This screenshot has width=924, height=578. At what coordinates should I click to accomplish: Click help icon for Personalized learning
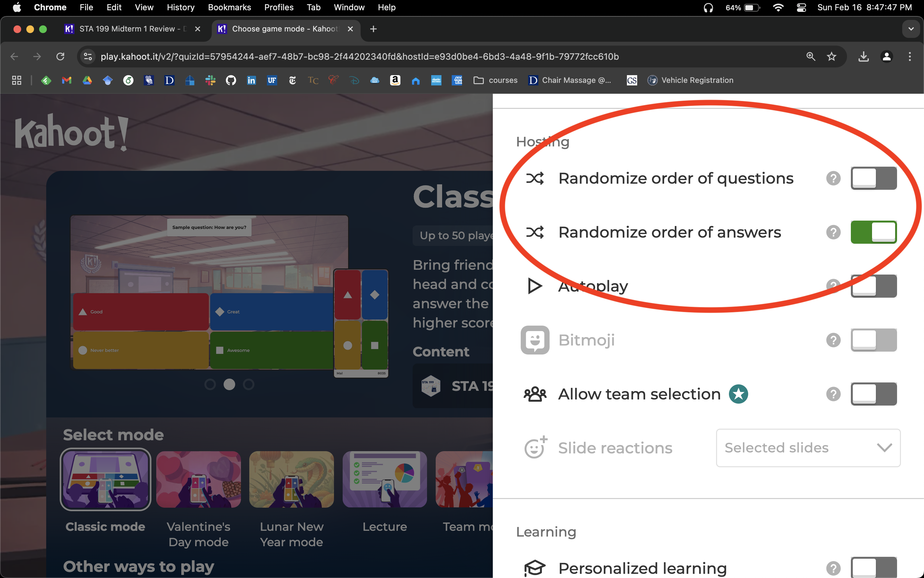pyautogui.click(x=833, y=568)
